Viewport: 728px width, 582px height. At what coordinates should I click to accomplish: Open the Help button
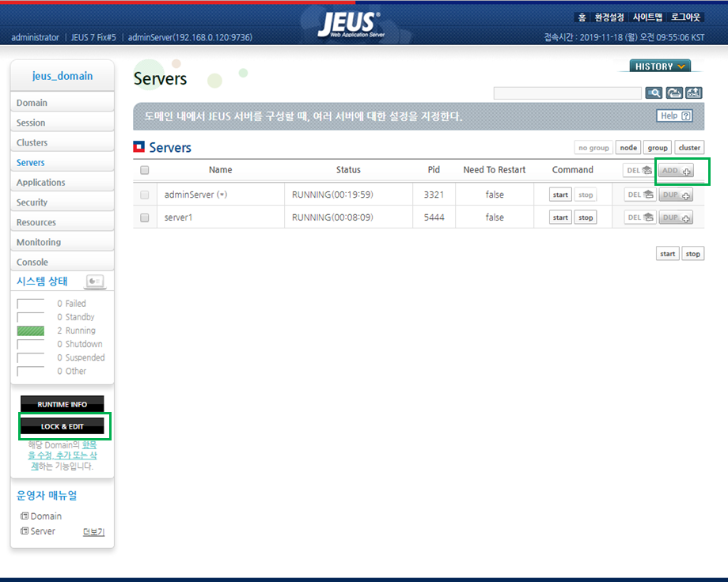(675, 115)
